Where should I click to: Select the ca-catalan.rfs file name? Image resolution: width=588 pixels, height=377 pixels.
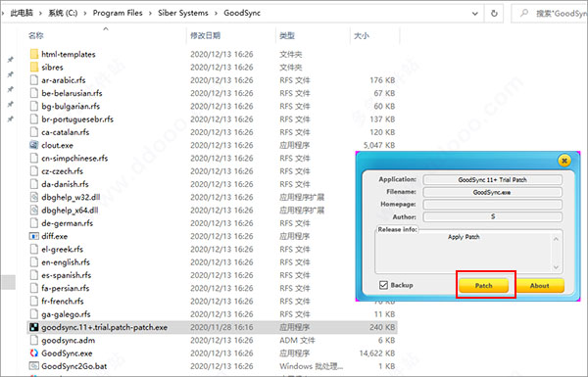[66, 132]
